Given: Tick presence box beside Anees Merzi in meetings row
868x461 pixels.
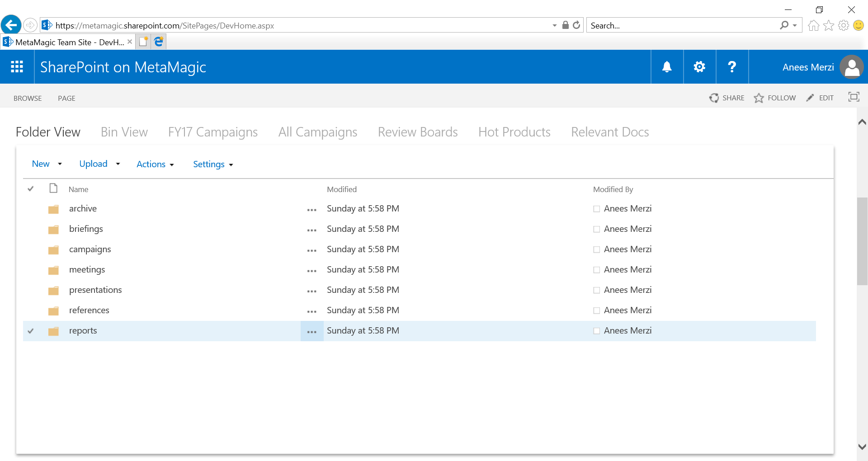Looking at the screenshot, I should coord(597,270).
